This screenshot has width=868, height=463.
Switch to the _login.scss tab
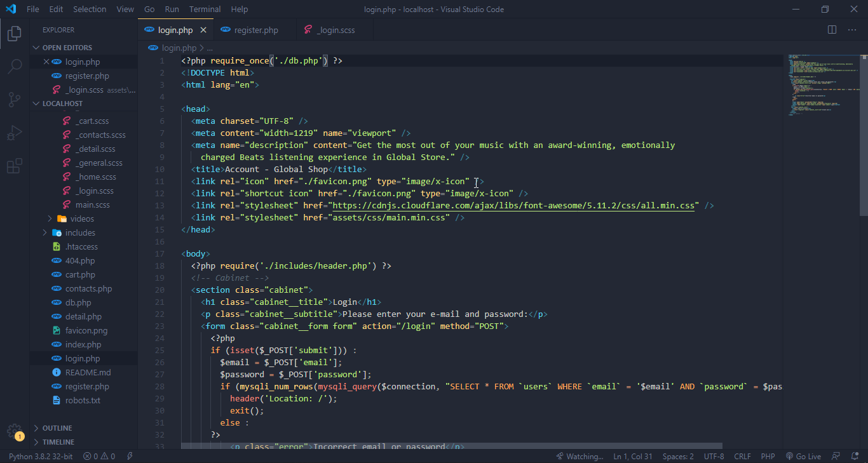pos(335,30)
